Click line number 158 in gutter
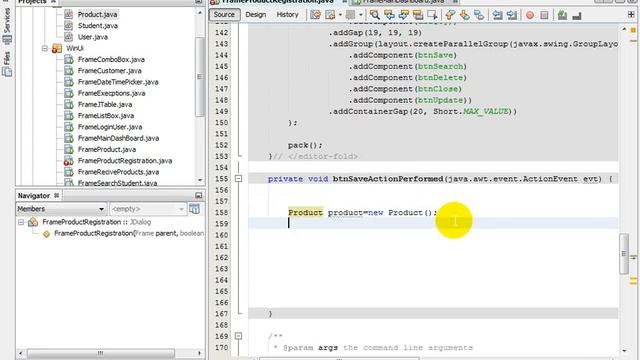The image size is (640, 360). pyautogui.click(x=221, y=213)
